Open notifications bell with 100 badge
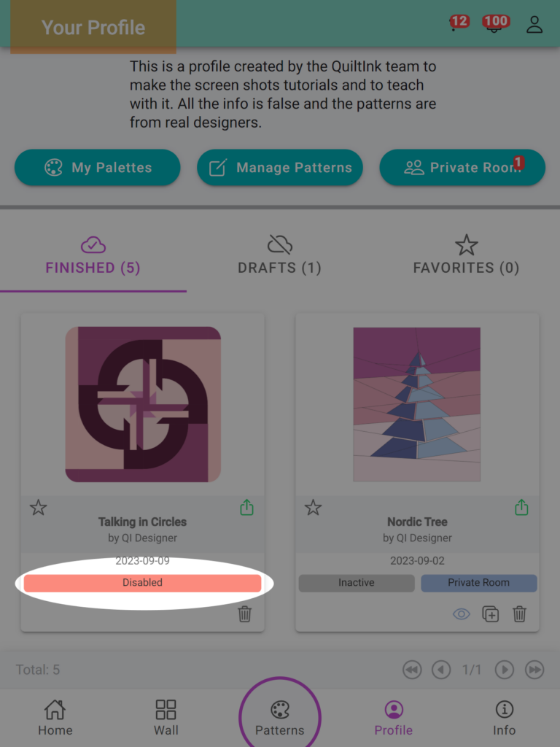Image resolution: width=560 pixels, height=747 pixels. tap(495, 24)
